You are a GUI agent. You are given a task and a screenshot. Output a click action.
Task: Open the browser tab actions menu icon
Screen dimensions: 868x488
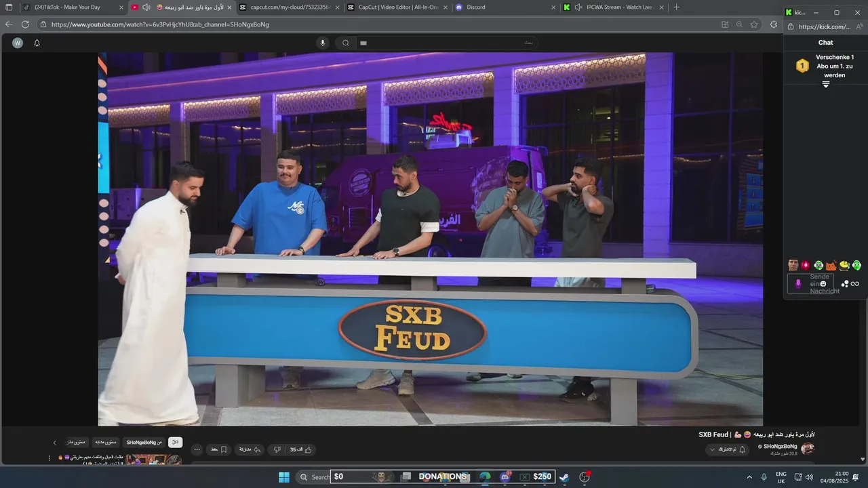[x=9, y=7]
